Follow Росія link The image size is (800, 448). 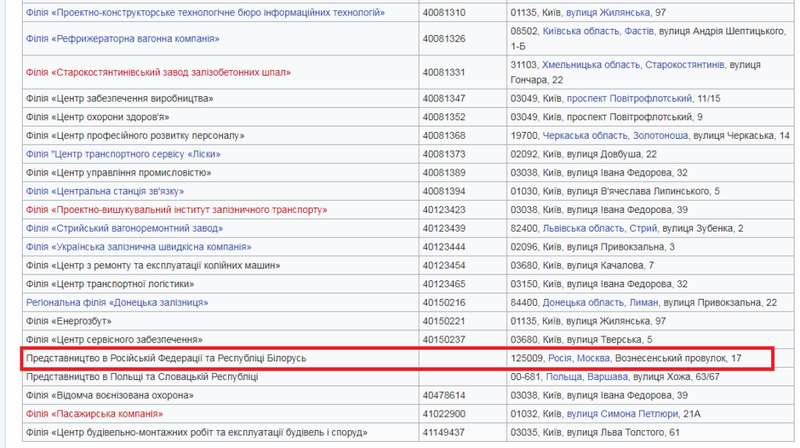(x=560, y=358)
